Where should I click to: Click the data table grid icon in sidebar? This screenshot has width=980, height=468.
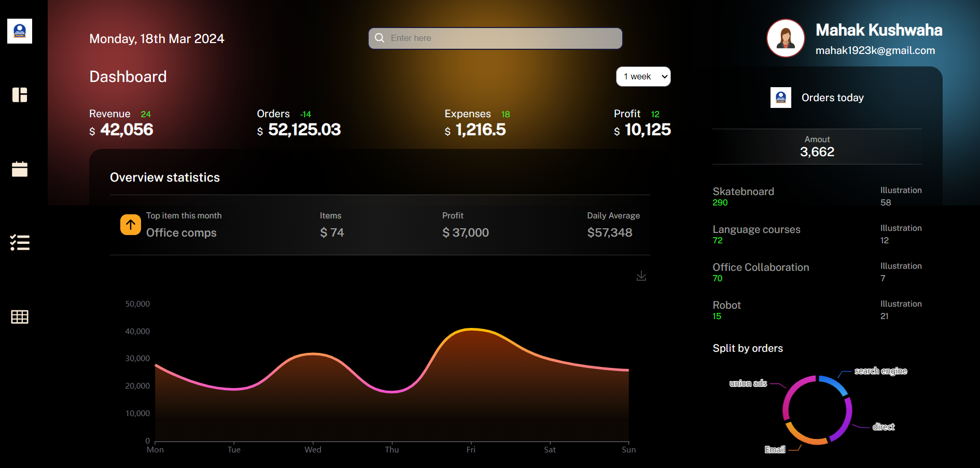tap(19, 316)
